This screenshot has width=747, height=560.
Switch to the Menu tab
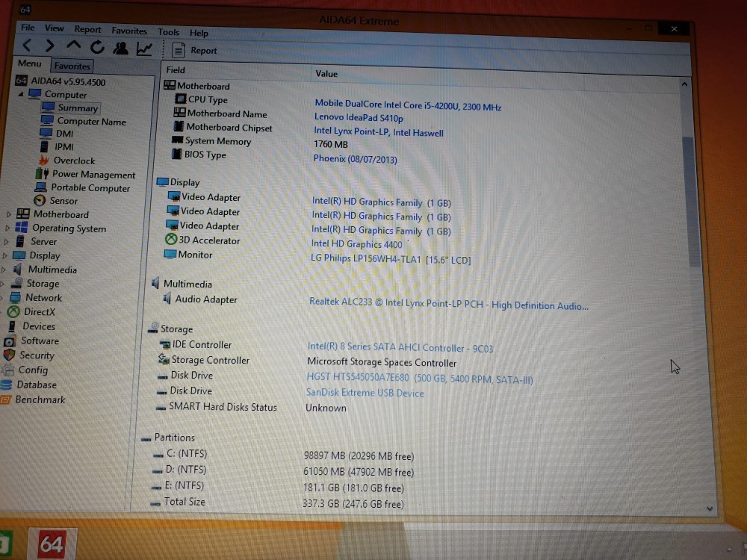click(x=30, y=63)
